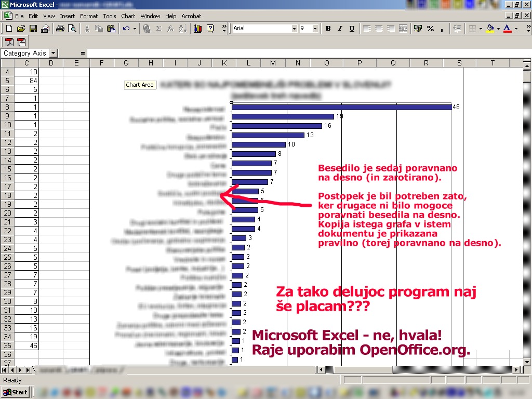Convert to PDF and e-mail icon

tap(21, 42)
